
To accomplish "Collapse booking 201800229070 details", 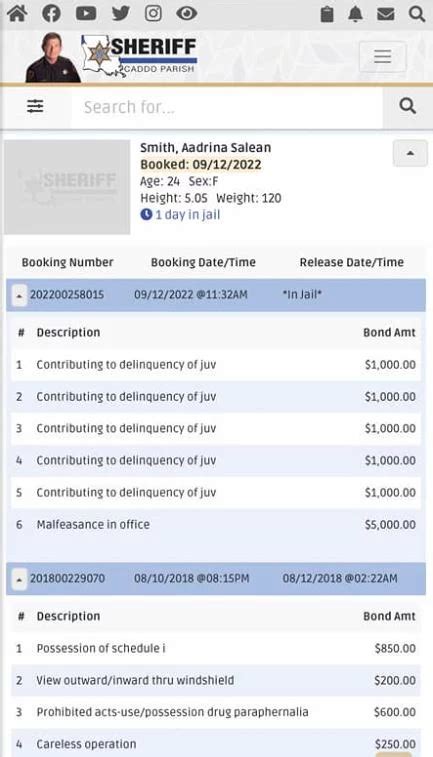I will (19, 579).
